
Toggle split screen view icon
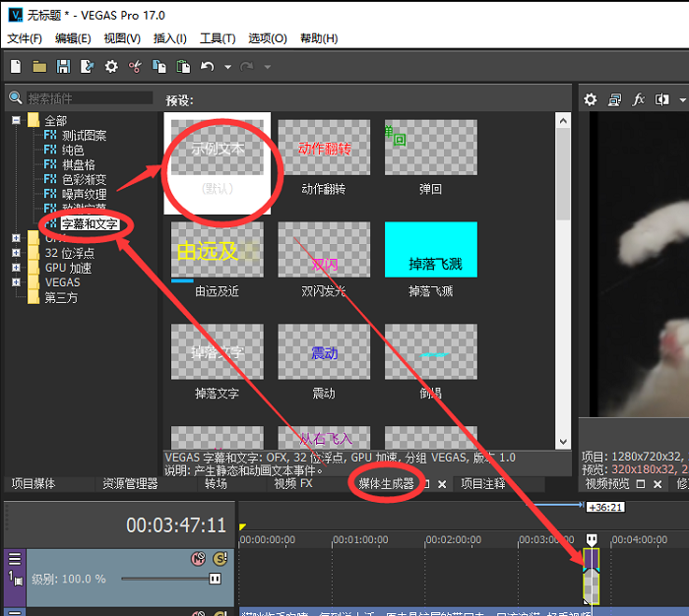pos(662,99)
